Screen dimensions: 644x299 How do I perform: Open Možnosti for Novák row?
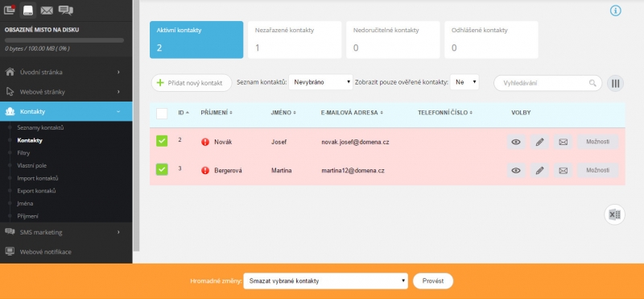597,142
